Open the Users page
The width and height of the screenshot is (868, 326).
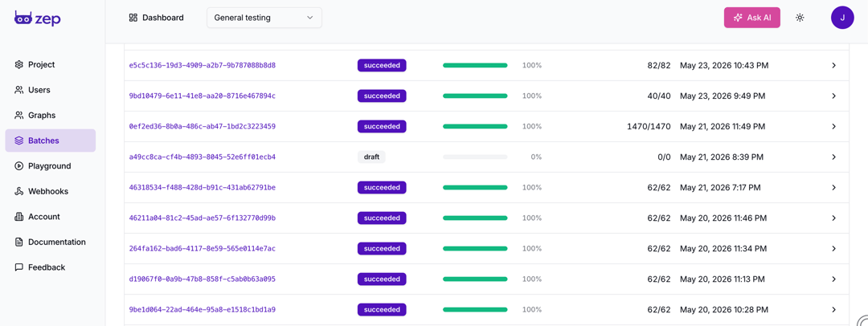pyautogui.click(x=51, y=90)
